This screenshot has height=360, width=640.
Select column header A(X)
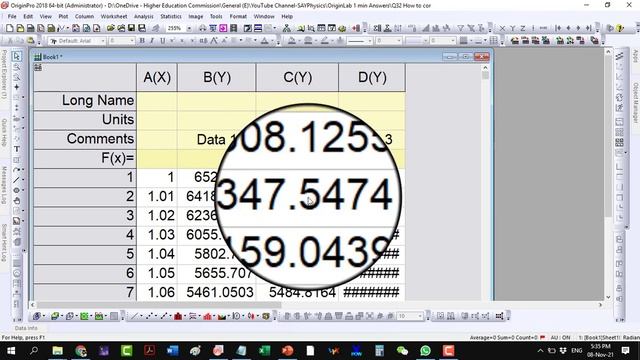pos(157,77)
